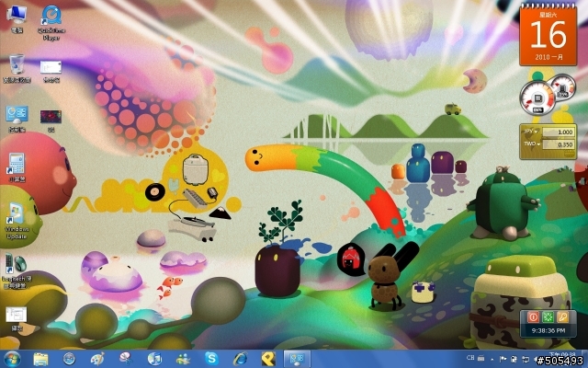Image resolution: width=588 pixels, height=368 pixels.
Task: Click the green restart button on the gadget
Action: pyautogui.click(x=548, y=316)
